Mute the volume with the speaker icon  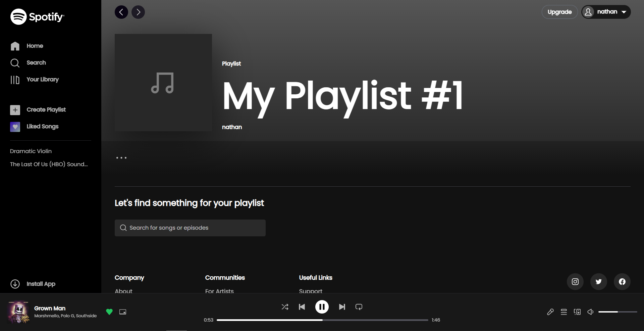(x=590, y=312)
